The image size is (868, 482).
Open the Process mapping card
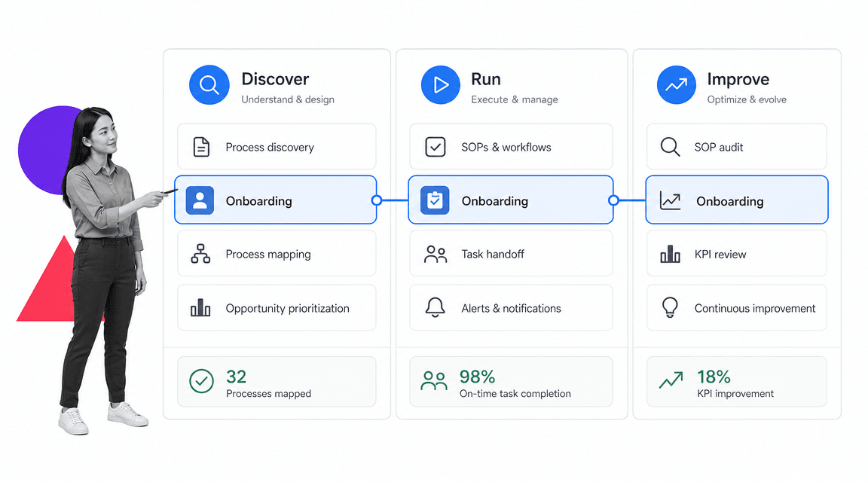tap(277, 254)
